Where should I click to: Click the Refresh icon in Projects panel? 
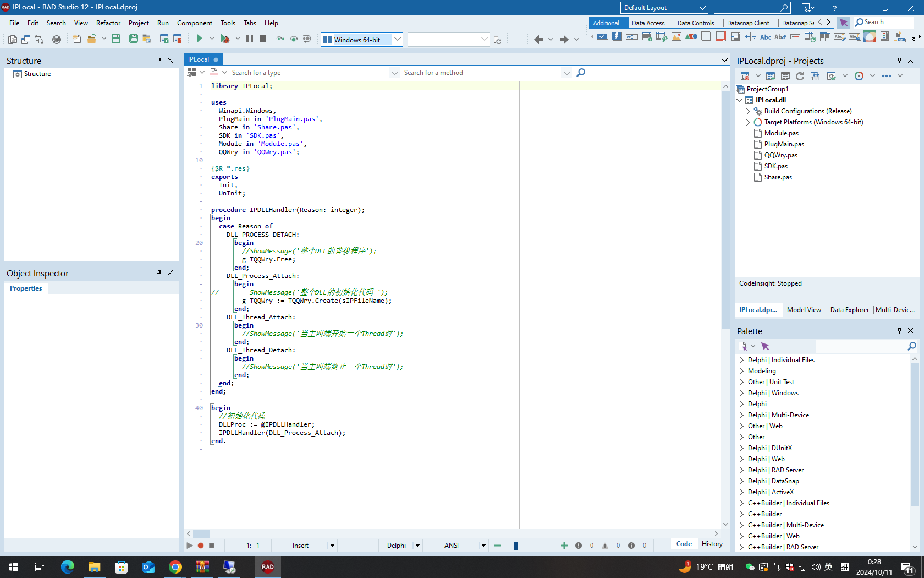(800, 76)
